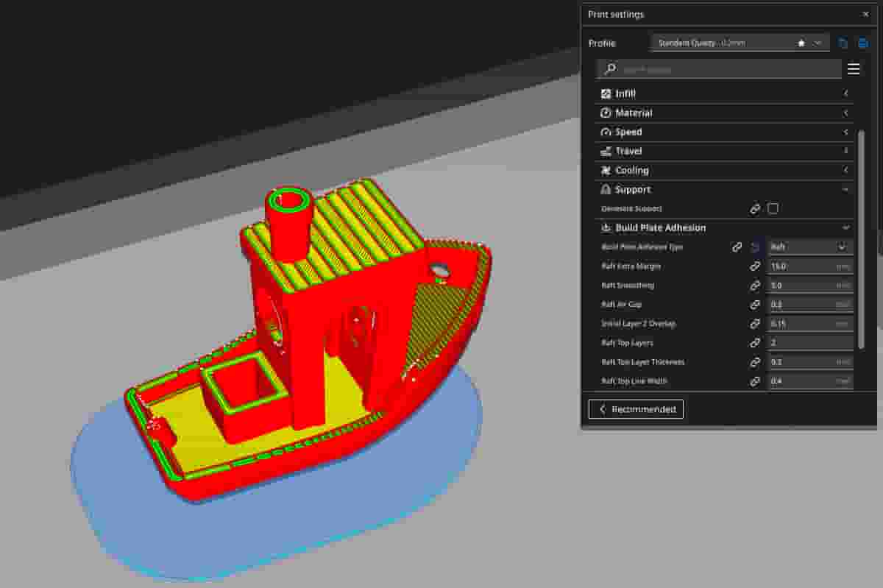Viewport: 883px width, 588px height.
Task: Click the search magnifier icon
Action: click(610, 69)
